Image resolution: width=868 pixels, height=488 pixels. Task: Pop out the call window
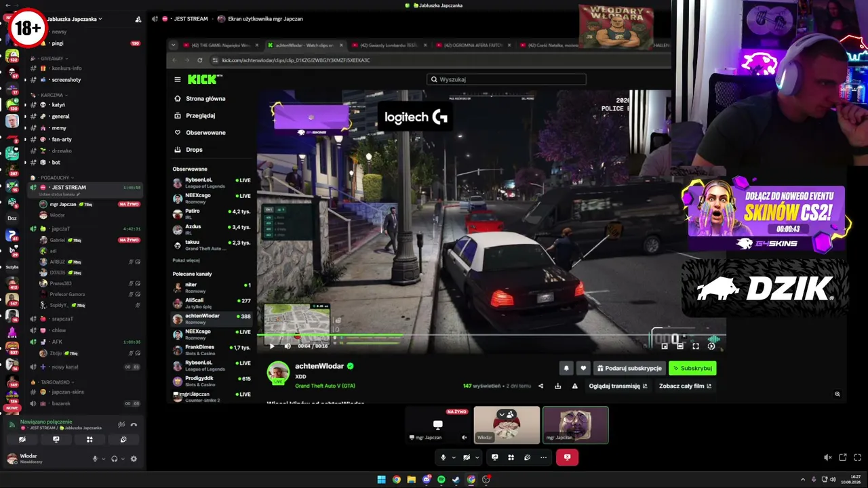(843, 457)
